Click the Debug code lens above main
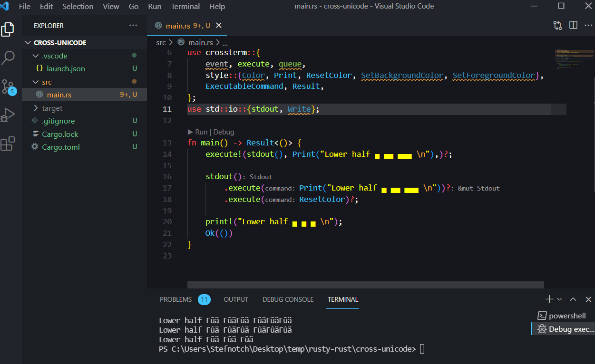This screenshot has width=595, height=364. [x=224, y=132]
